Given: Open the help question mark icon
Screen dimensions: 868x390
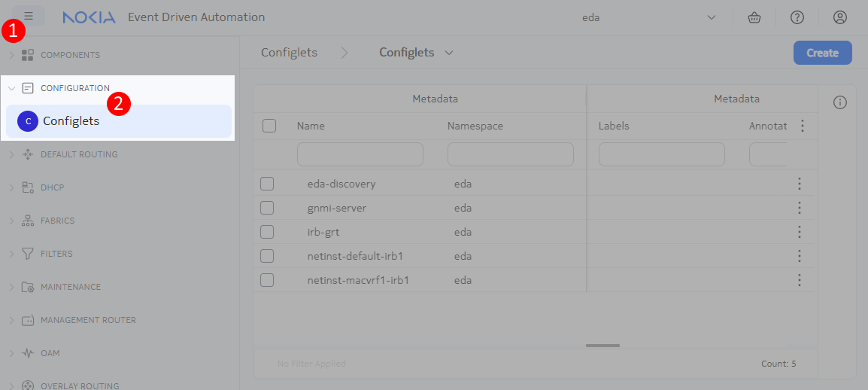Looking at the screenshot, I should [x=797, y=17].
